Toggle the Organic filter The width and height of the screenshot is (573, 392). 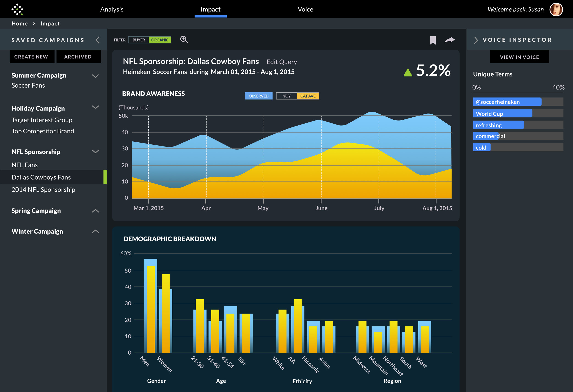(160, 40)
